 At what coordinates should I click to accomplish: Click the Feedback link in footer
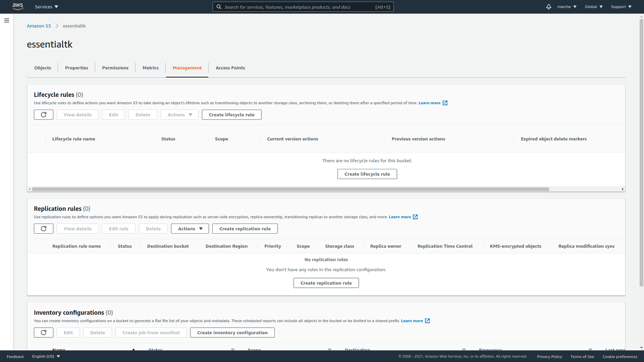(x=15, y=357)
